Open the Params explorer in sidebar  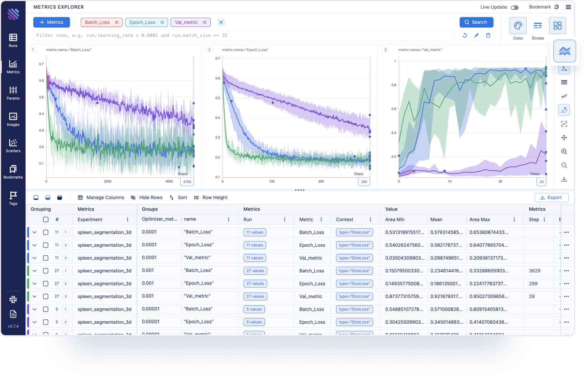(13, 93)
